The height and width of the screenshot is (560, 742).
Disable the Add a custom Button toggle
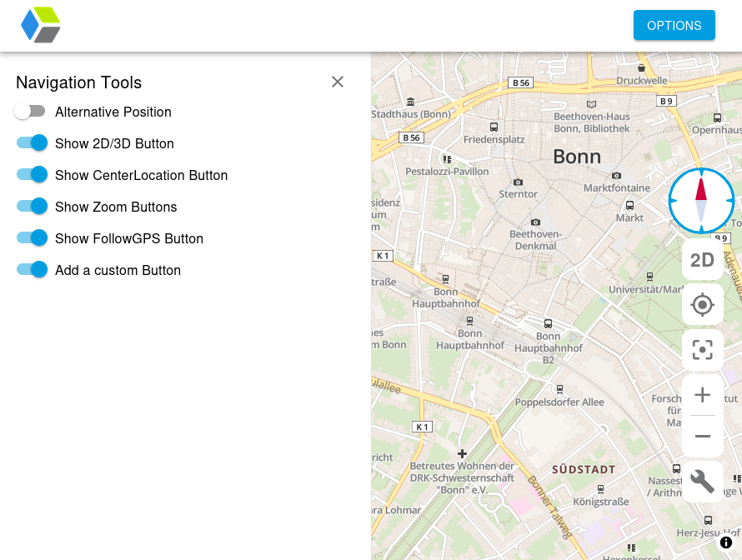point(32,270)
